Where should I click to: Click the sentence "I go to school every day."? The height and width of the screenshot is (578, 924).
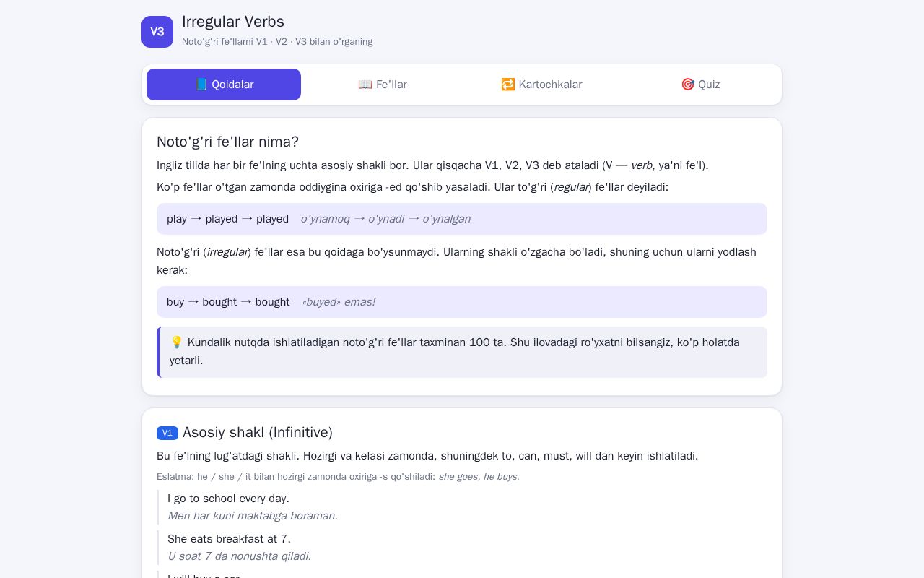pos(228,499)
